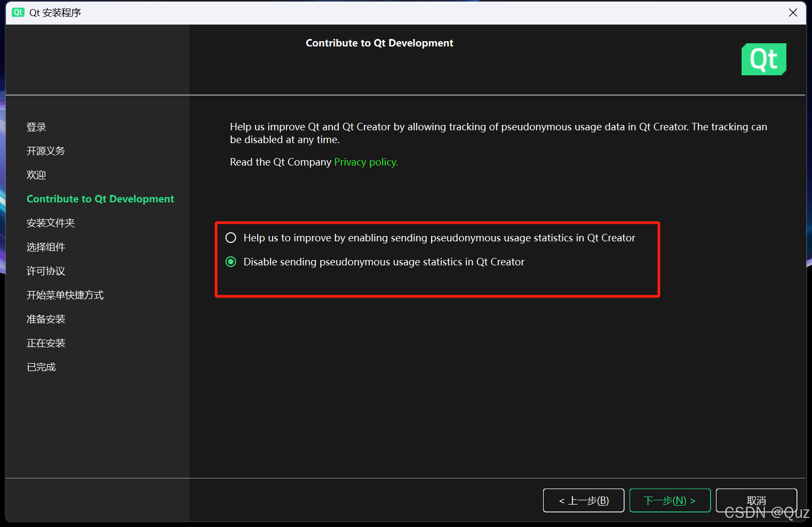The image size is (812, 527).
Task: Go back with the 上一步(B) button
Action: [x=584, y=500]
